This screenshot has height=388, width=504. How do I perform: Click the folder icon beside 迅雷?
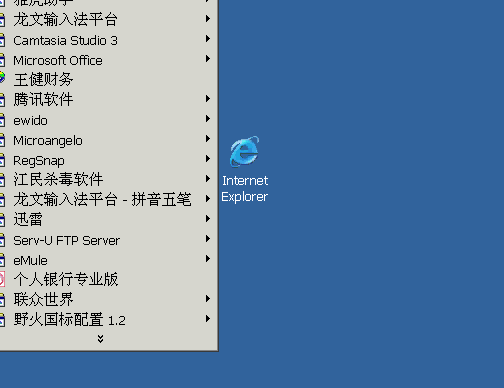[2, 220]
